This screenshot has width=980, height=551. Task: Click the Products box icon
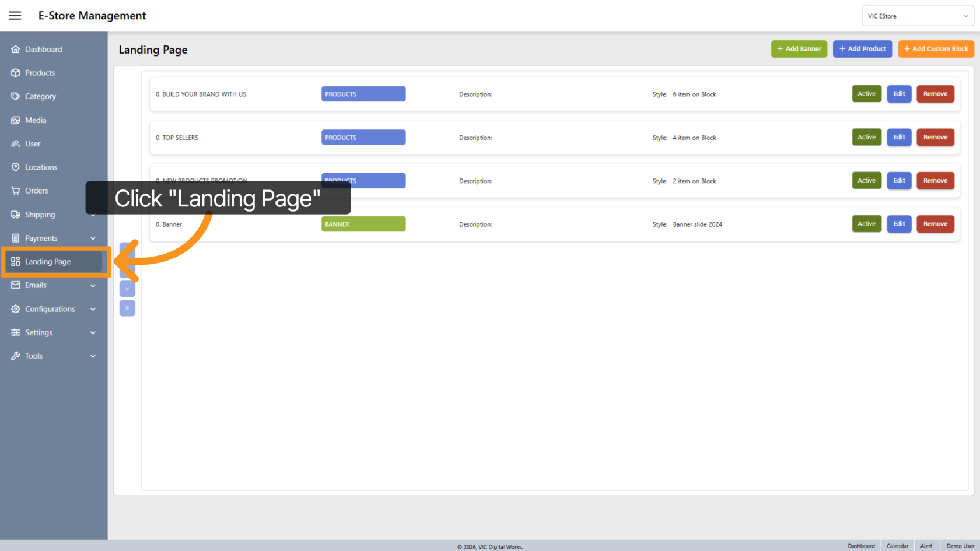coord(16,73)
